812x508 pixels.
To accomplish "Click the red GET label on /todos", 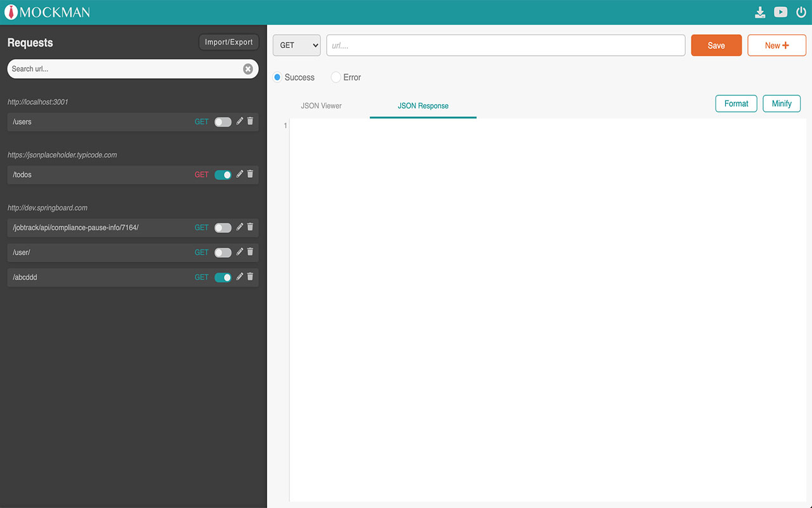I will pos(202,175).
